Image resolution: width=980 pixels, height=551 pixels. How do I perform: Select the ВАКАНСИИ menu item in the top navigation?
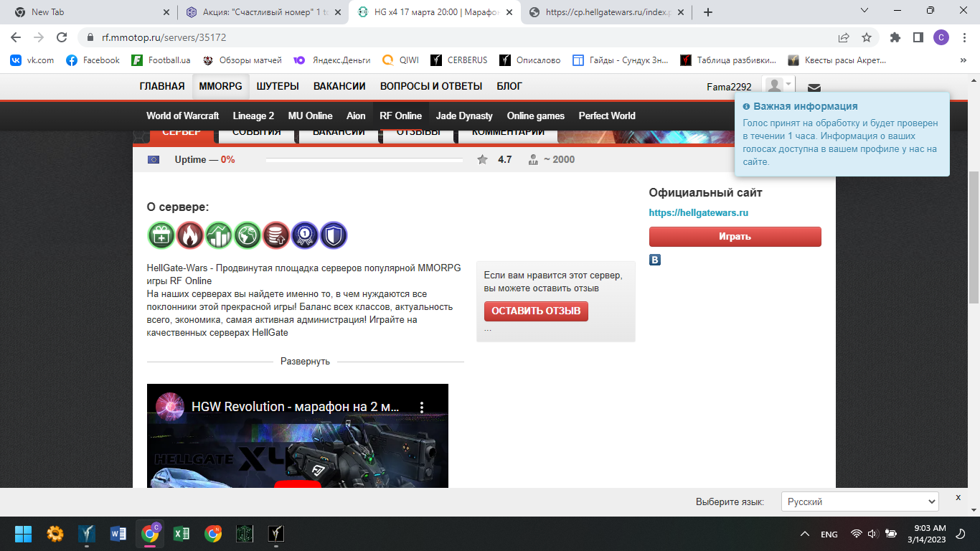pyautogui.click(x=339, y=86)
